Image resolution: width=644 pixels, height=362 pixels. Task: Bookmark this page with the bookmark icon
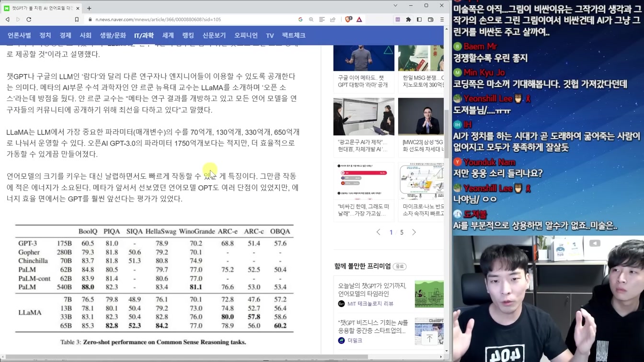(x=77, y=20)
